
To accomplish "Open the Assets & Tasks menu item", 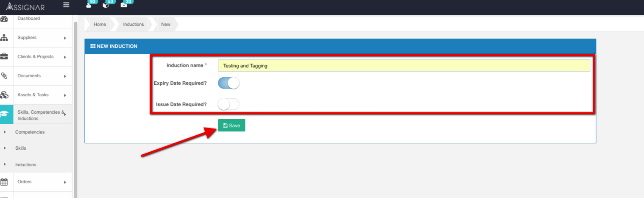I will [33, 95].
